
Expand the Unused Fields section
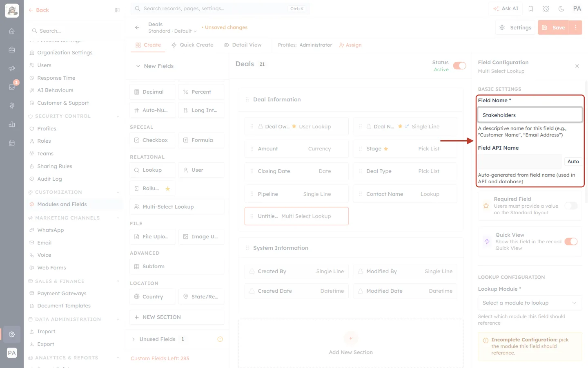pos(134,339)
